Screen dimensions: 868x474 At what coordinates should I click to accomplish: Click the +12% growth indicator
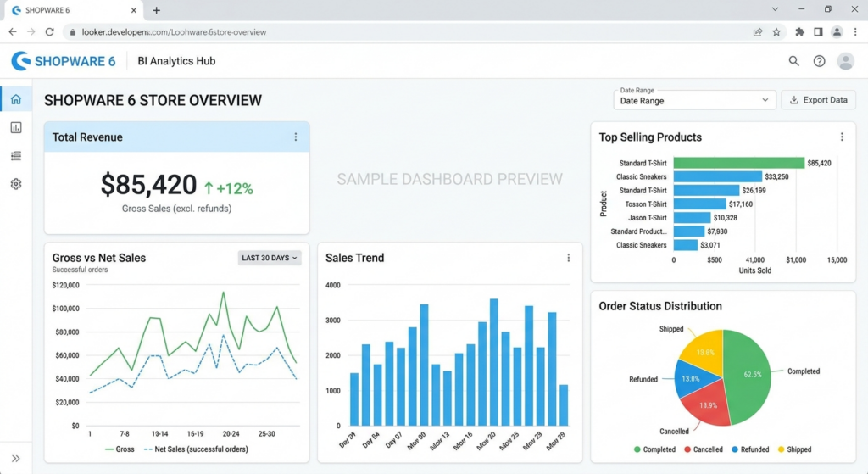pyautogui.click(x=229, y=189)
